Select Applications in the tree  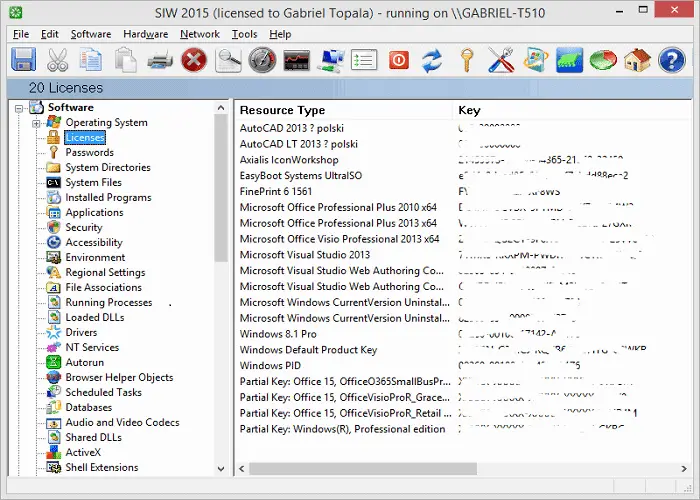click(94, 212)
